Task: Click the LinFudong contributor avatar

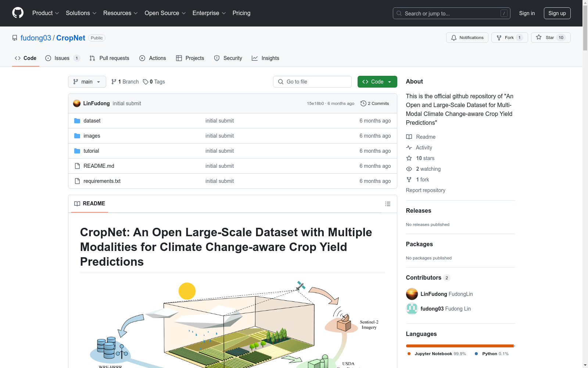Action: pos(412,294)
